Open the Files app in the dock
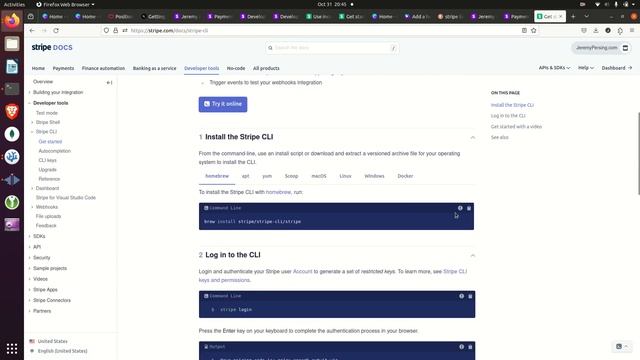This screenshot has width=640, height=360. pos(12,44)
